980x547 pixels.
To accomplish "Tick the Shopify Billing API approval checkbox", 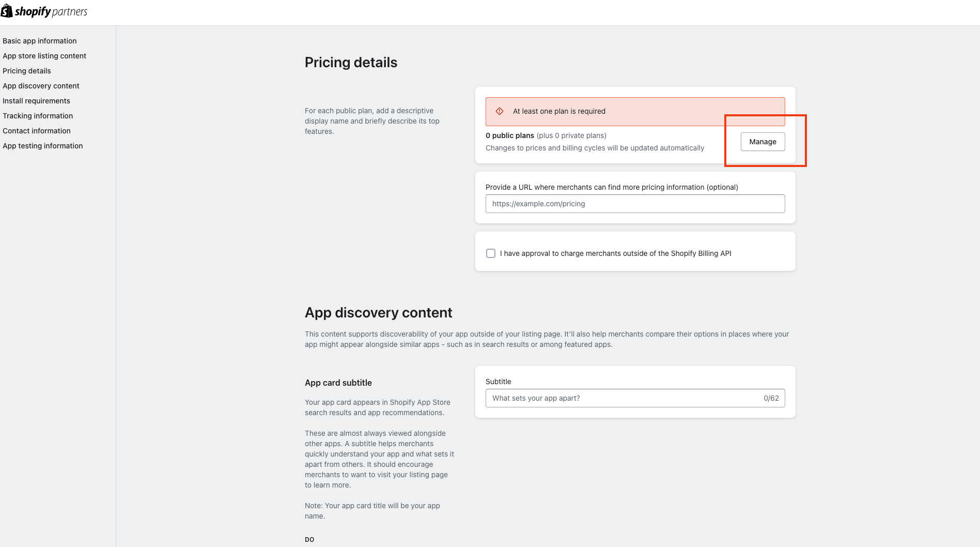I will [491, 253].
